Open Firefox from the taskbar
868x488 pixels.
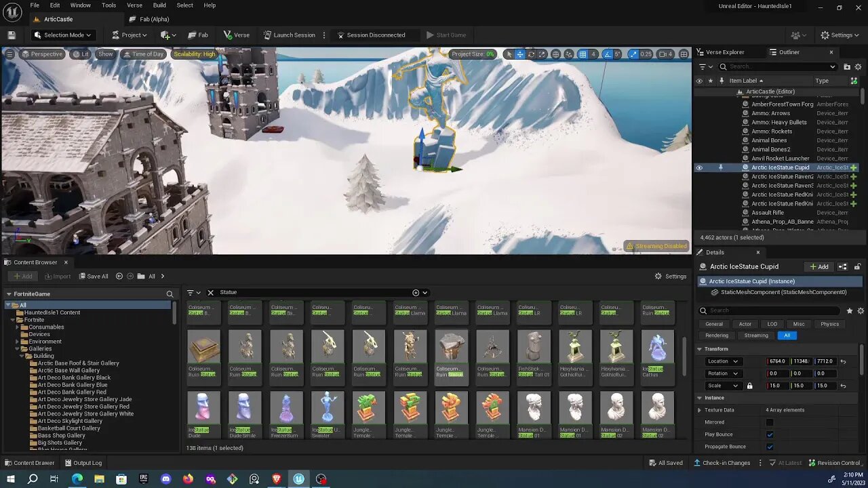(188, 479)
